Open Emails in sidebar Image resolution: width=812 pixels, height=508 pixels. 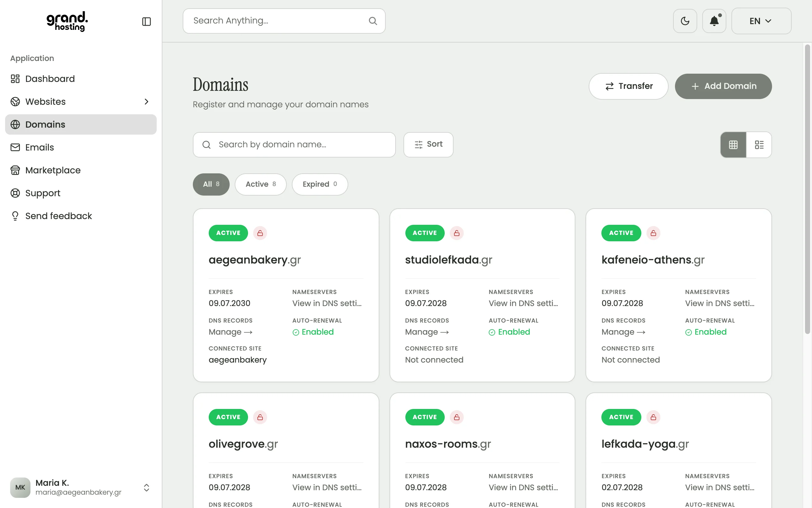click(81, 147)
